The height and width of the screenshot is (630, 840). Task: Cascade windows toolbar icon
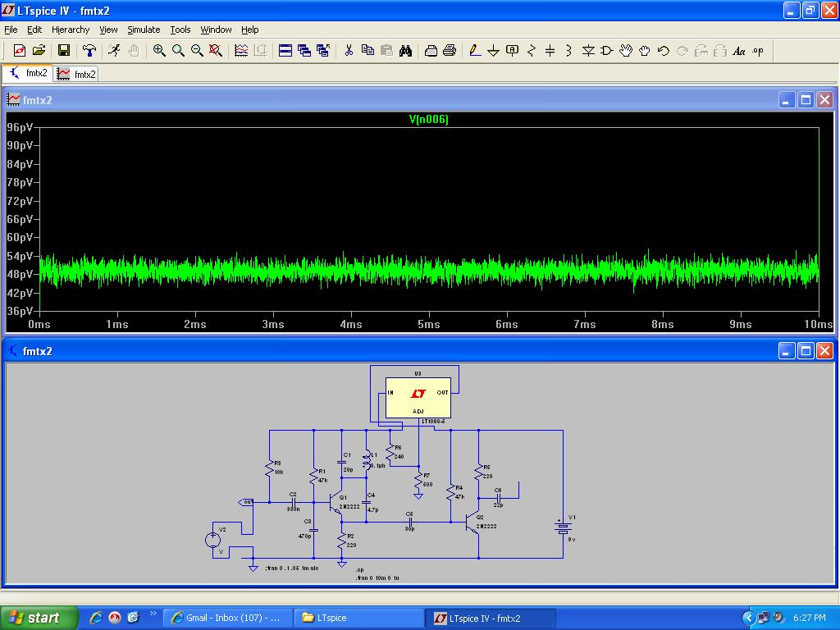304,50
